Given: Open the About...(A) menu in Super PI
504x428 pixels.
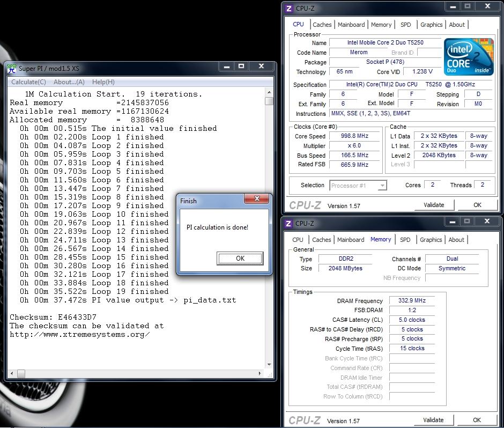Looking at the screenshot, I should click(69, 82).
